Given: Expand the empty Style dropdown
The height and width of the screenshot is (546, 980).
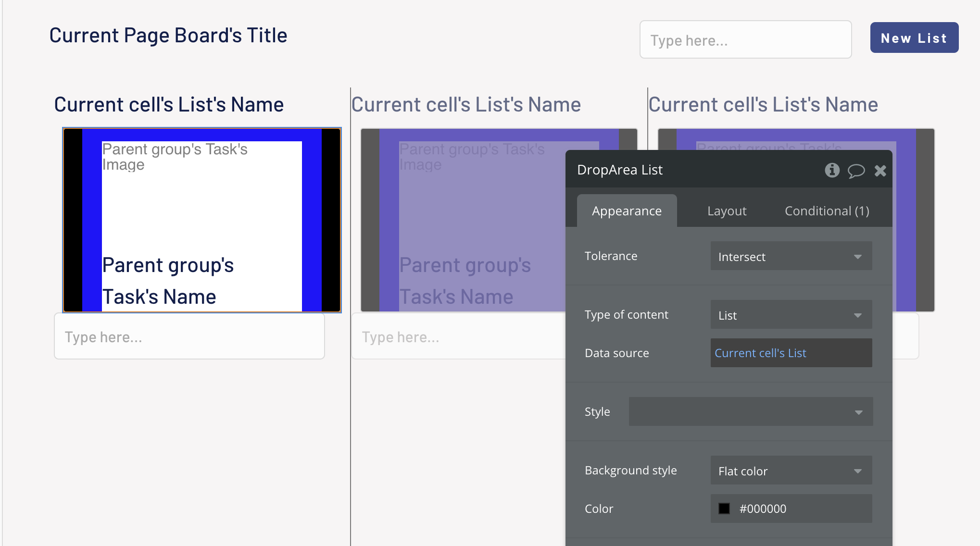Looking at the screenshot, I should click(x=750, y=412).
